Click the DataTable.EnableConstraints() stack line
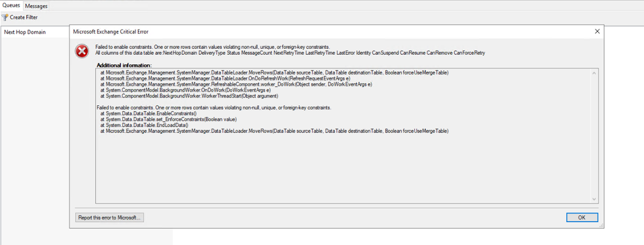The image size is (644, 245). coord(149,114)
